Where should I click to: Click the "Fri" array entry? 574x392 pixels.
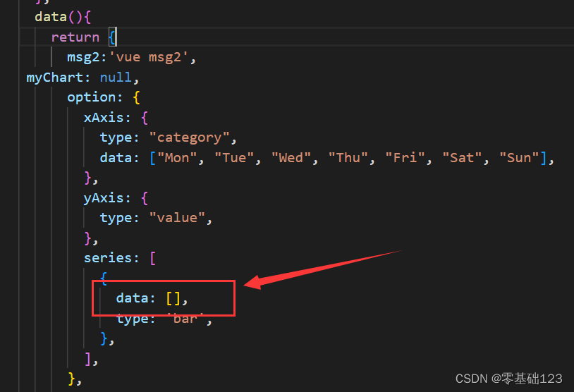point(405,158)
